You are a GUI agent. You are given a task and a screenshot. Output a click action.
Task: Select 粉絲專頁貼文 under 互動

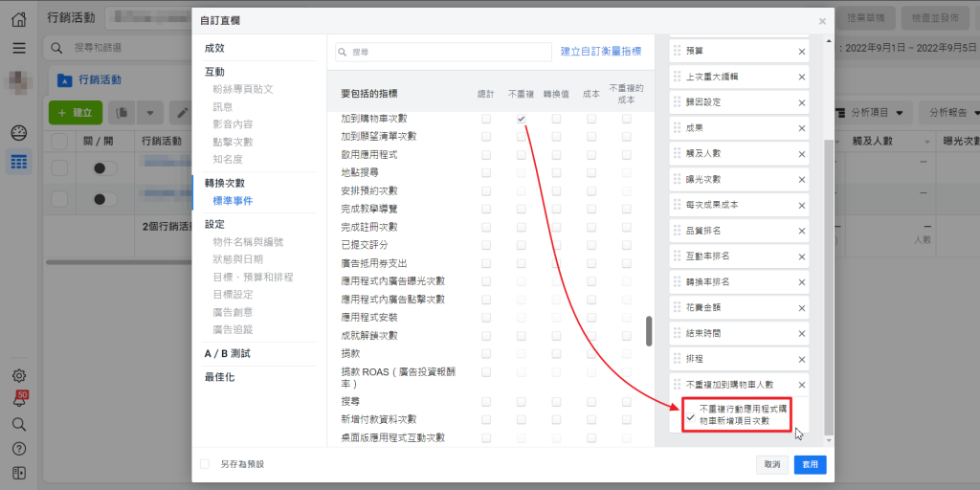click(x=243, y=89)
